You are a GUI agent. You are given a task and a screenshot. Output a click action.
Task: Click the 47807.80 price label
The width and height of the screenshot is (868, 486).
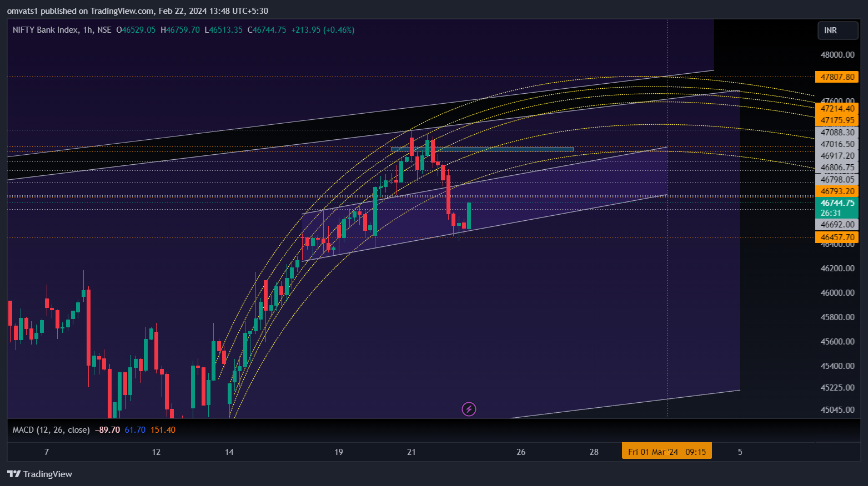click(837, 77)
